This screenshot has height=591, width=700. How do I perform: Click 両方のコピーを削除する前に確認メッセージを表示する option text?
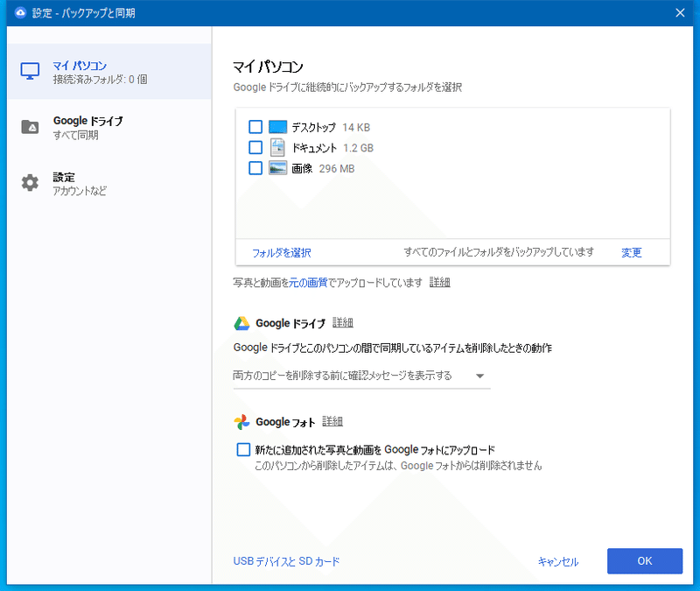(342, 376)
